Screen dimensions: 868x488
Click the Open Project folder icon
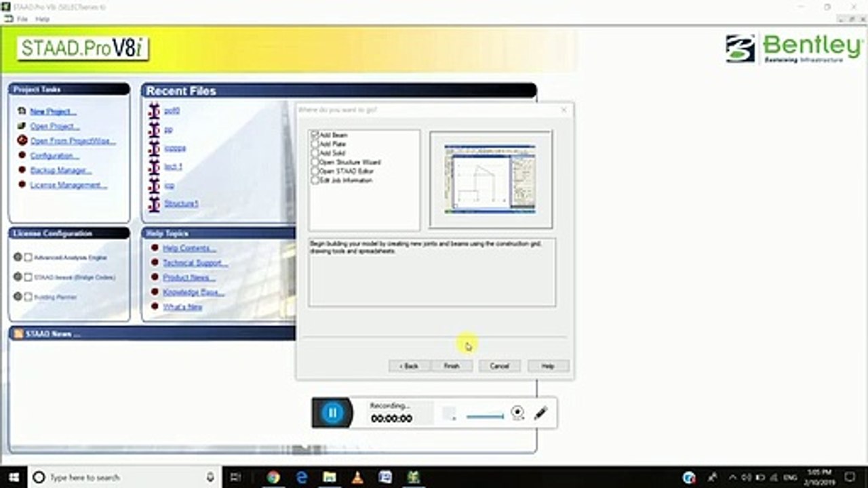coord(22,126)
